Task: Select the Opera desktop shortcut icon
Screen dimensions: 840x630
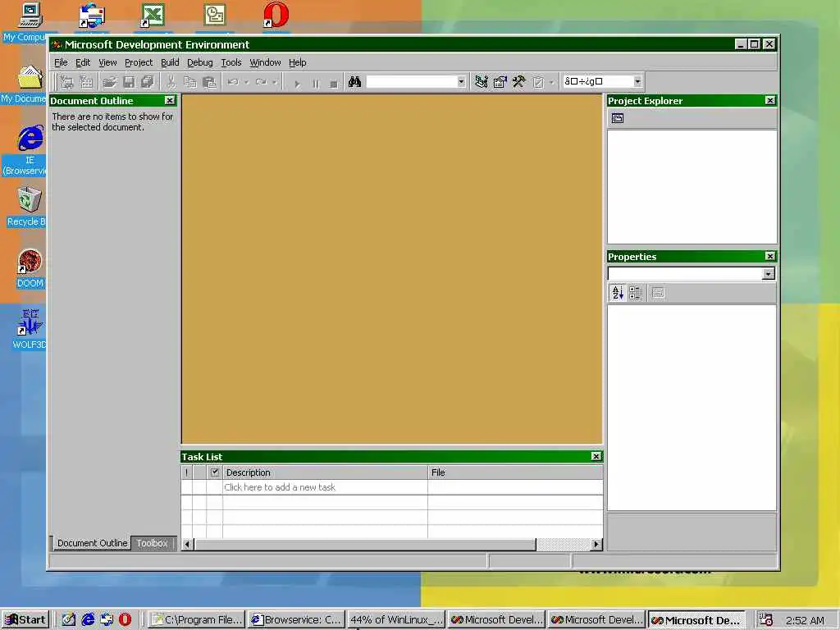Action: click(x=276, y=15)
